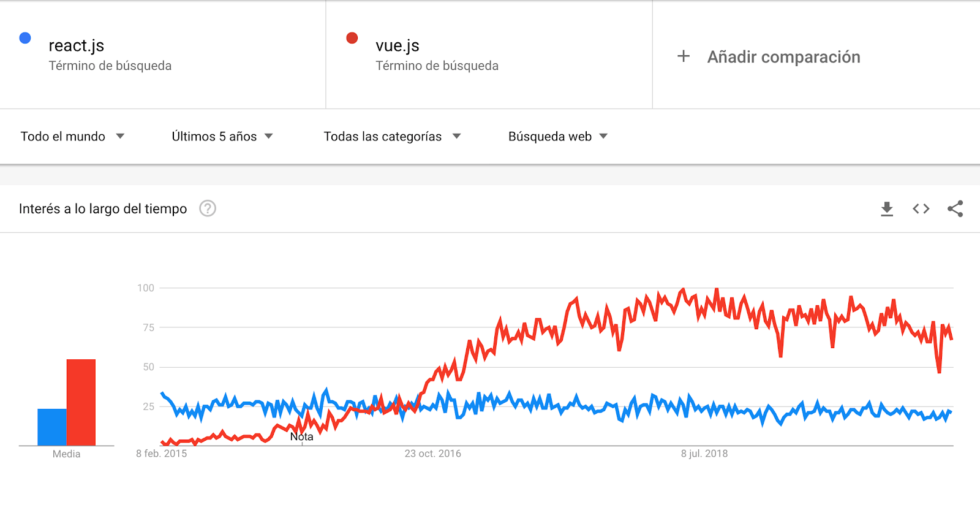The width and height of the screenshot is (980, 518).
Task: Click Añadir comparación
Action: pyautogui.click(x=783, y=57)
